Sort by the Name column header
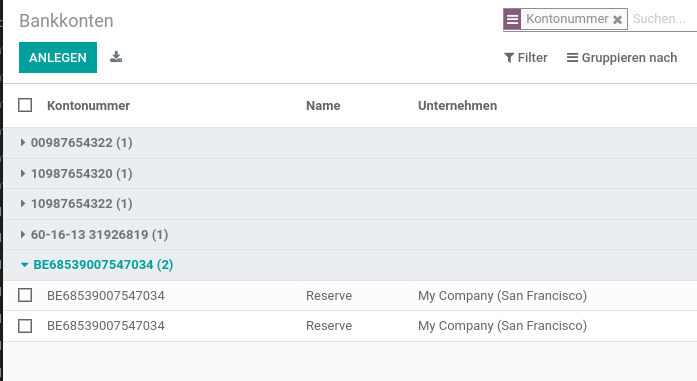Screen dimensions: 697x381 tap(323, 106)
